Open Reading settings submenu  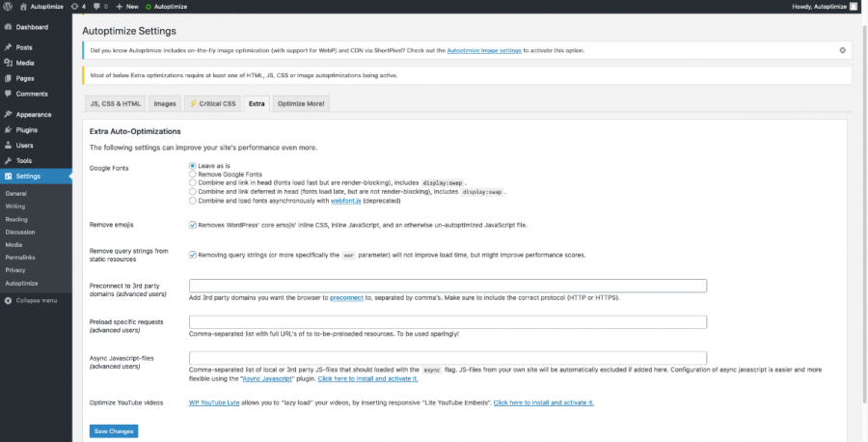16,219
